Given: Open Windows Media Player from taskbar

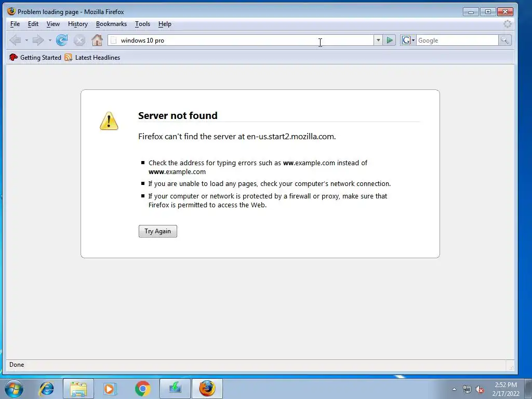Looking at the screenshot, I should [110, 389].
